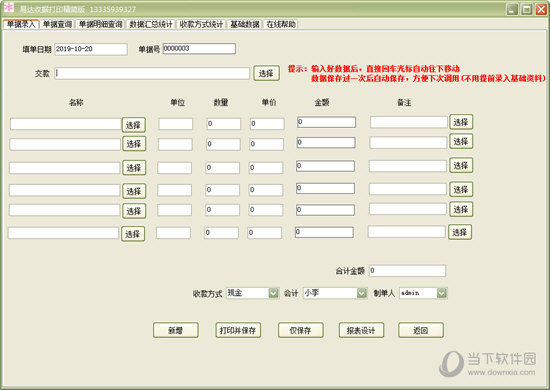This screenshot has height=390, width=550.
Task: Click the 返回 button
Action: 421,330
